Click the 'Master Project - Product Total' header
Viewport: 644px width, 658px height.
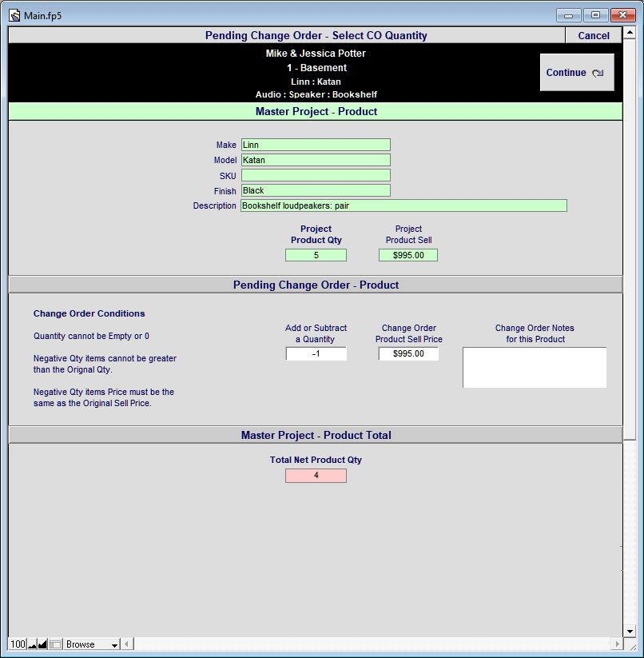[x=316, y=435]
